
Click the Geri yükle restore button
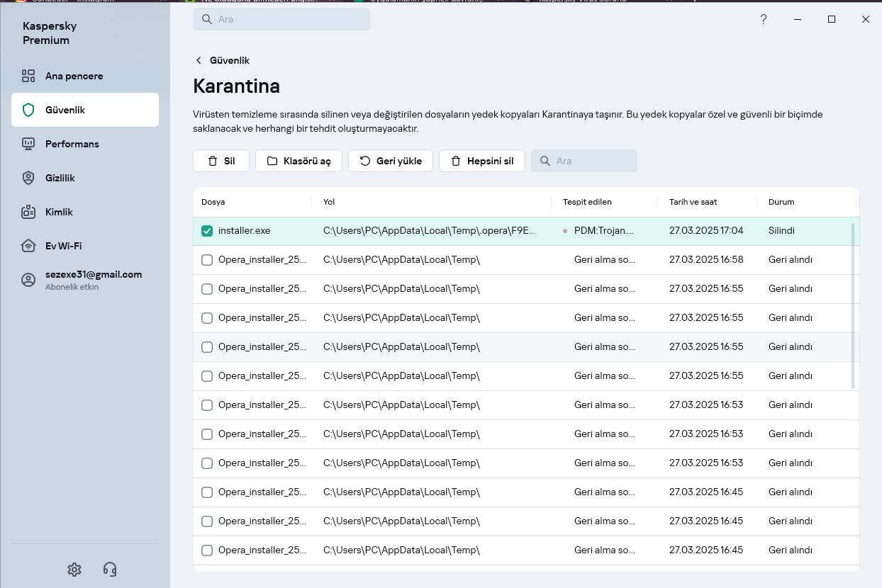click(x=391, y=161)
